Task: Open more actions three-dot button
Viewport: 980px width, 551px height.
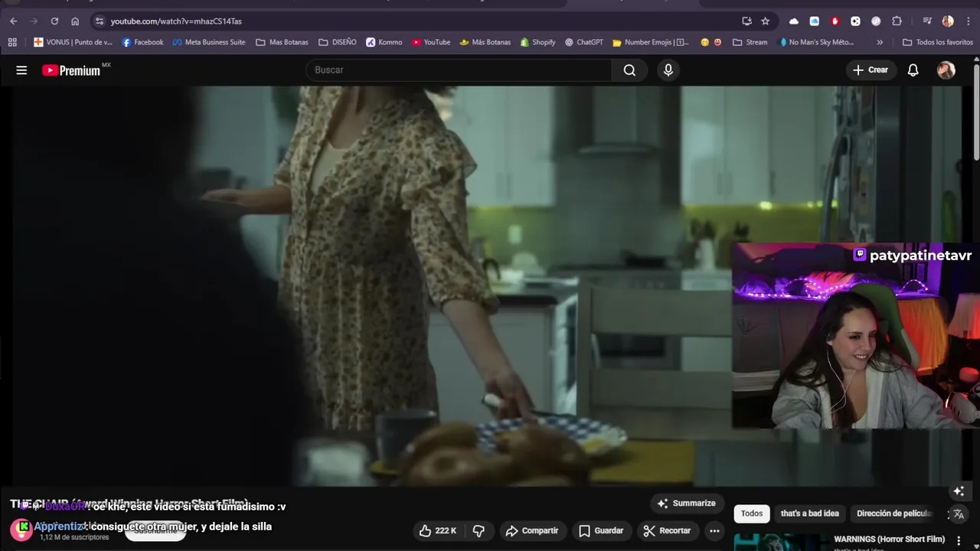Action: [714, 530]
